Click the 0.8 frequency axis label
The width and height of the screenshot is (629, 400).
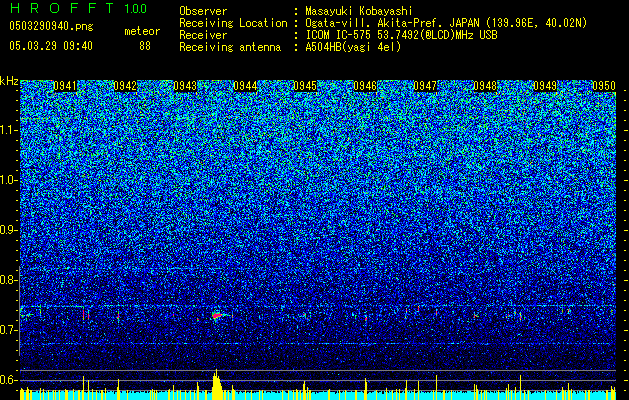(8, 280)
